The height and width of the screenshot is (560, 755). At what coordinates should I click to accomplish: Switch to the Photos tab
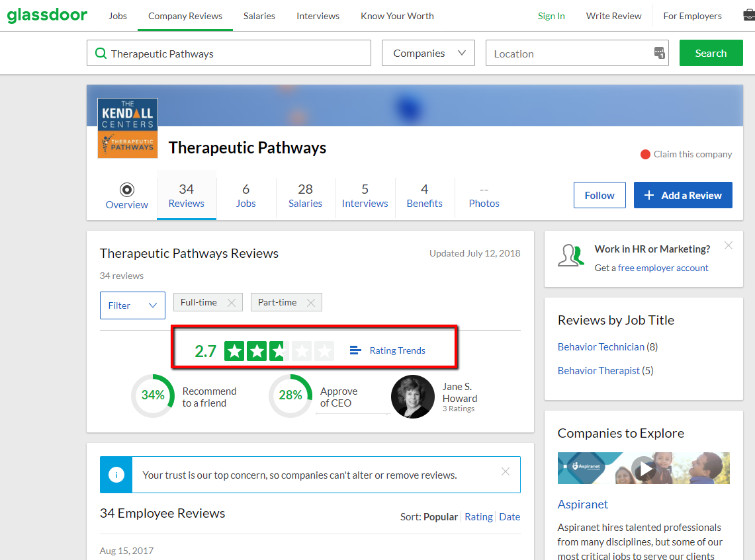[x=484, y=195]
